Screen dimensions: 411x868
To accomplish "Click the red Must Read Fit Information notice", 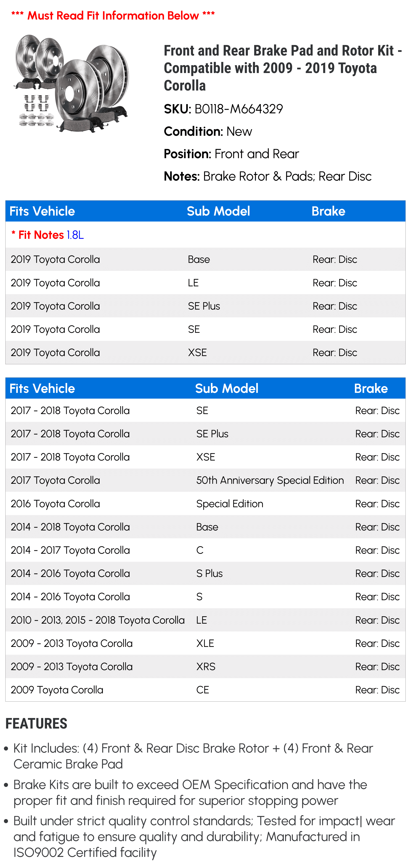I will [x=113, y=15].
